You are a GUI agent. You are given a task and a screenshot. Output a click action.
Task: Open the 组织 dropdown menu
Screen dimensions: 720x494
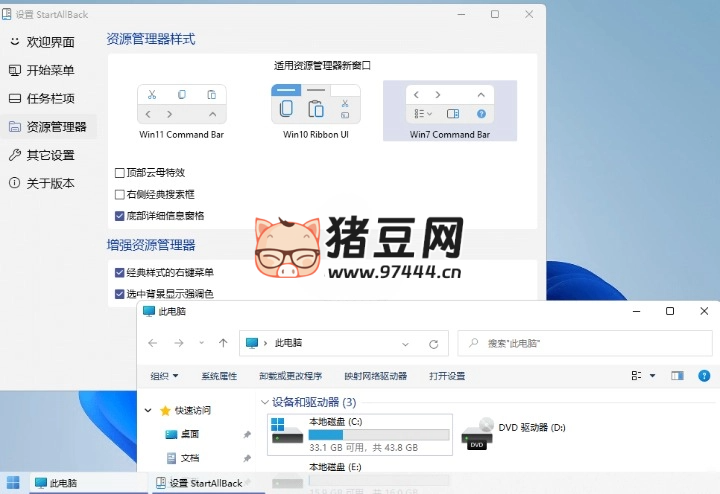click(x=164, y=376)
